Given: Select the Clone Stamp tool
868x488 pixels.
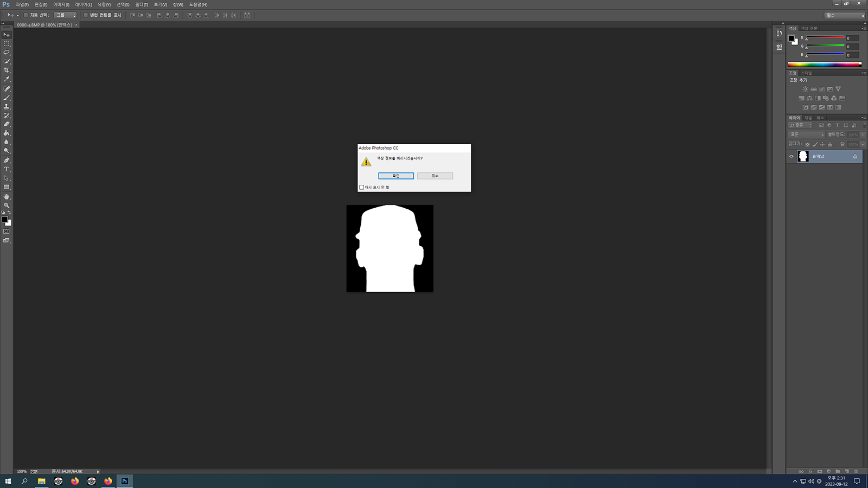Looking at the screenshot, I should (x=7, y=106).
